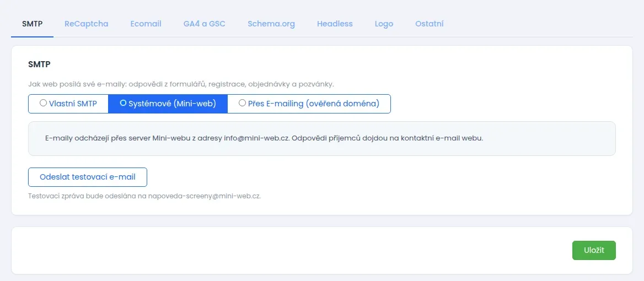Switch to the SMTP tab

click(32, 24)
